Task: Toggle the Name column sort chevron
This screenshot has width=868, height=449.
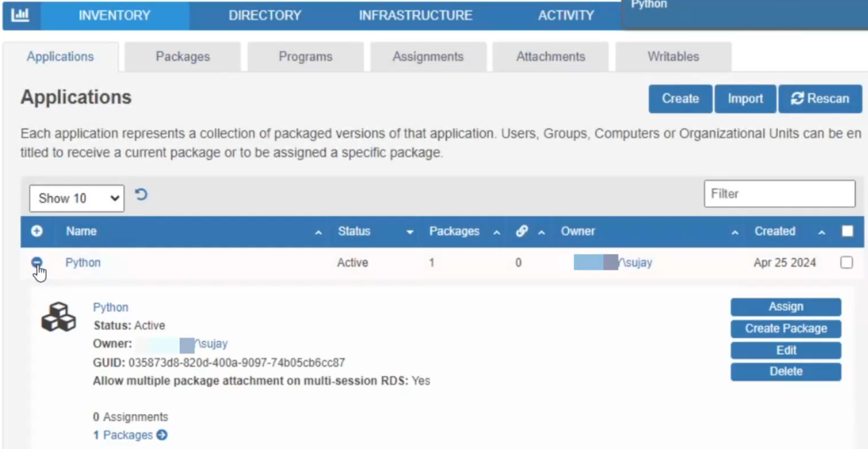Action: (319, 233)
